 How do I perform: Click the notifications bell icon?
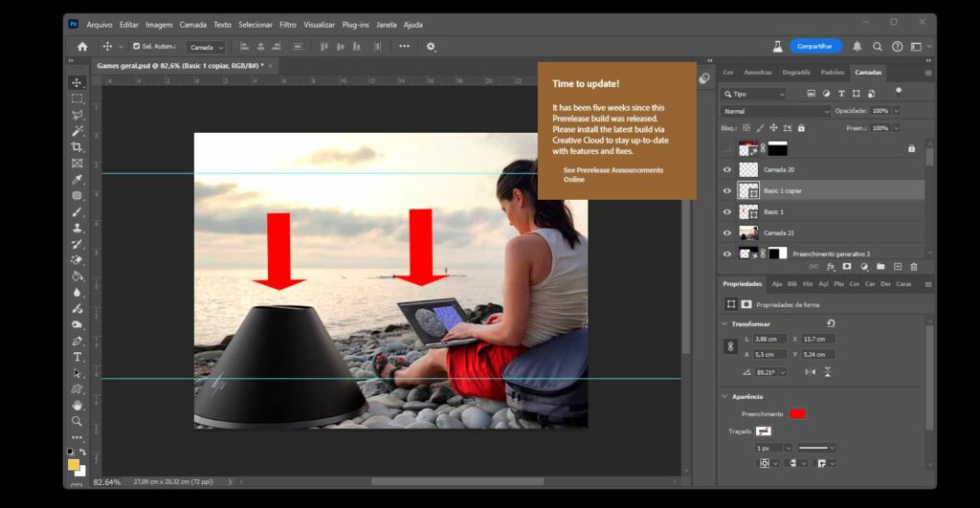(x=857, y=46)
